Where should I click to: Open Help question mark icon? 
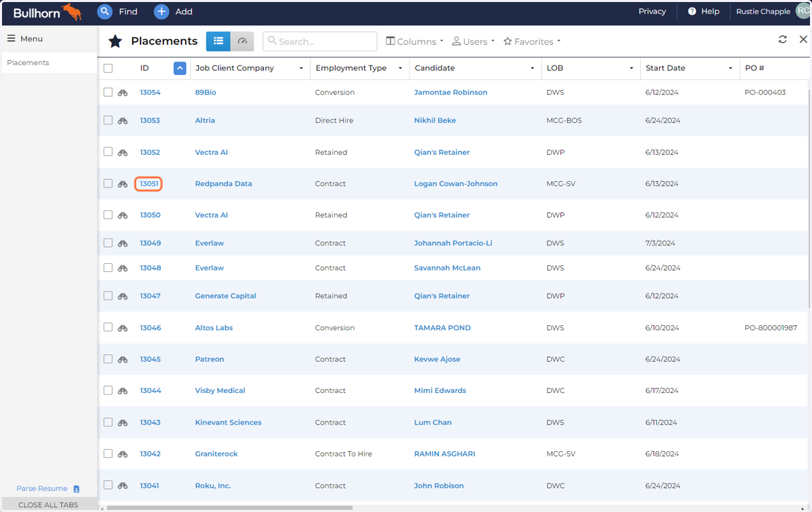pos(692,11)
